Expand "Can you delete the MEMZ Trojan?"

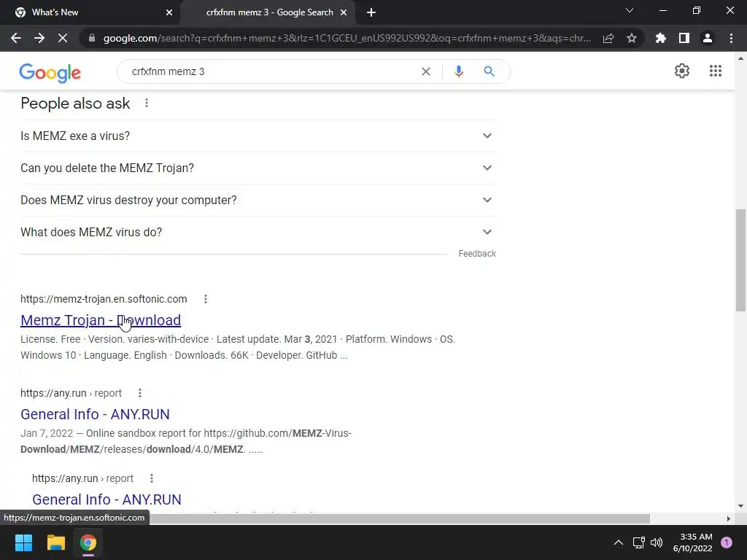click(x=258, y=168)
